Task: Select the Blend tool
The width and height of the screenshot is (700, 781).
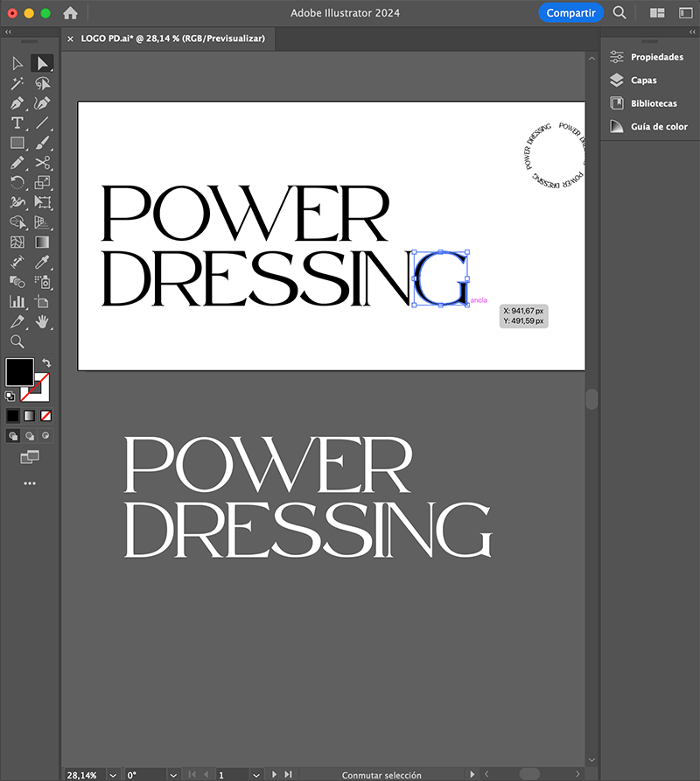Action: coord(17,282)
